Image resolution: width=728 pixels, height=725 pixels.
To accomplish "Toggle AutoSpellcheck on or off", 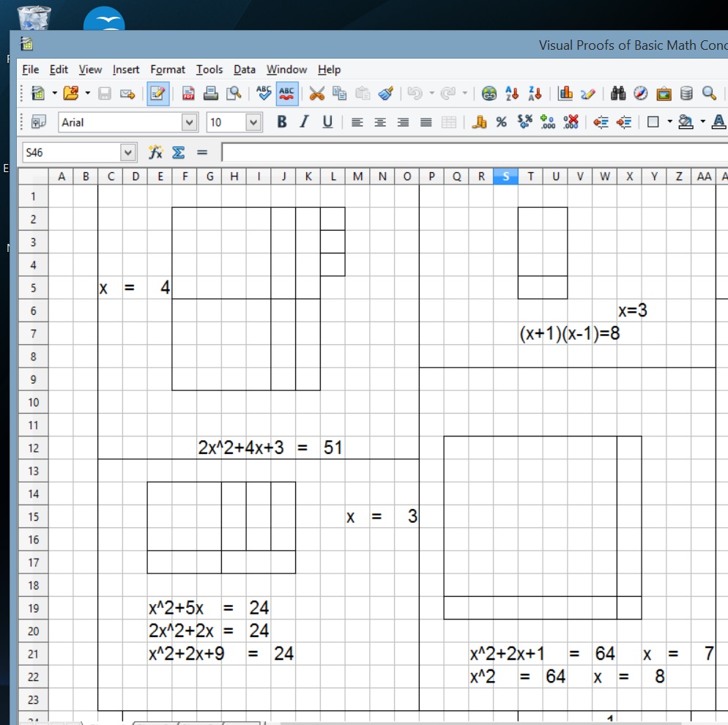I will tap(286, 93).
